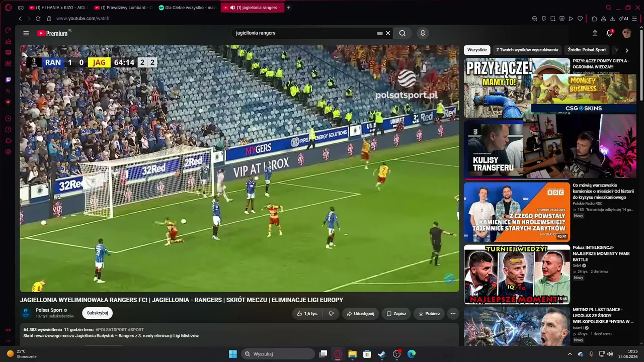Click the zoom-out magnifier in address bar

[535, 19]
